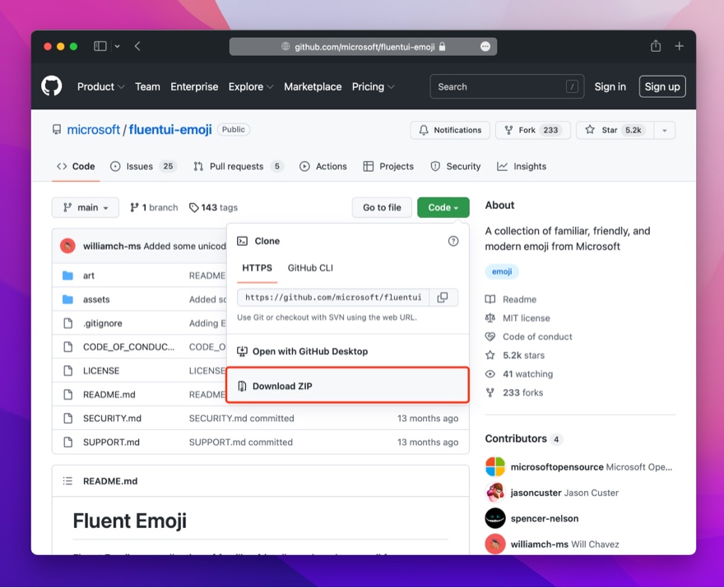Click the Safari address bar
The width and height of the screenshot is (724, 588).
coord(363,47)
